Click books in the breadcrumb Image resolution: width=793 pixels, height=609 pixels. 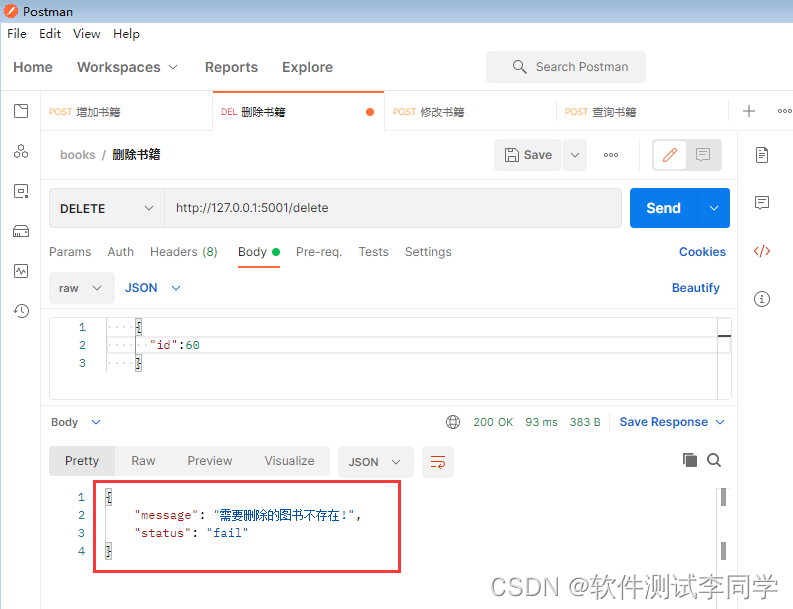tap(77, 155)
